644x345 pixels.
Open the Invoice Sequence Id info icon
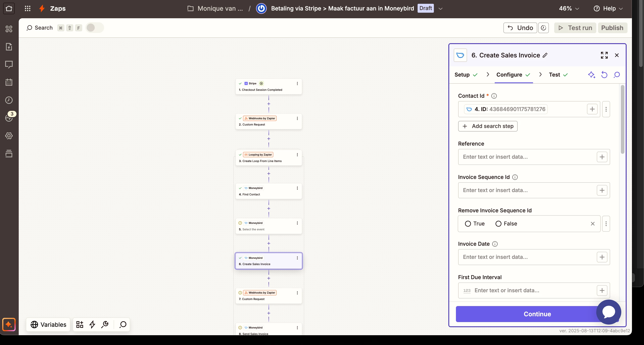[x=515, y=177]
